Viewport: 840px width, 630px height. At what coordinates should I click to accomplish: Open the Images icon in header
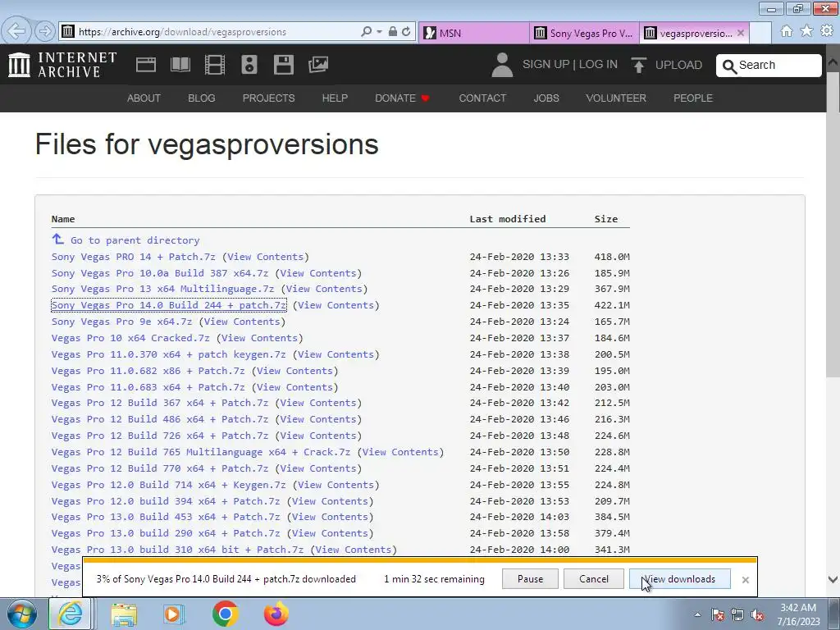pos(318,65)
